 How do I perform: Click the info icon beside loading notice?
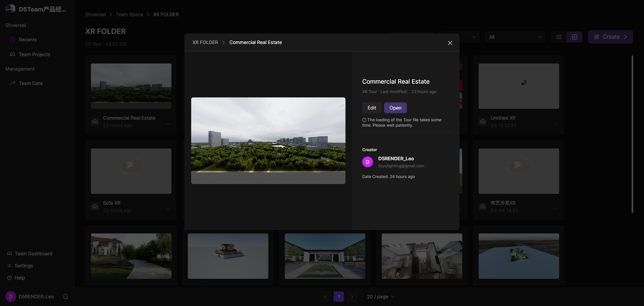pyautogui.click(x=364, y=120)
